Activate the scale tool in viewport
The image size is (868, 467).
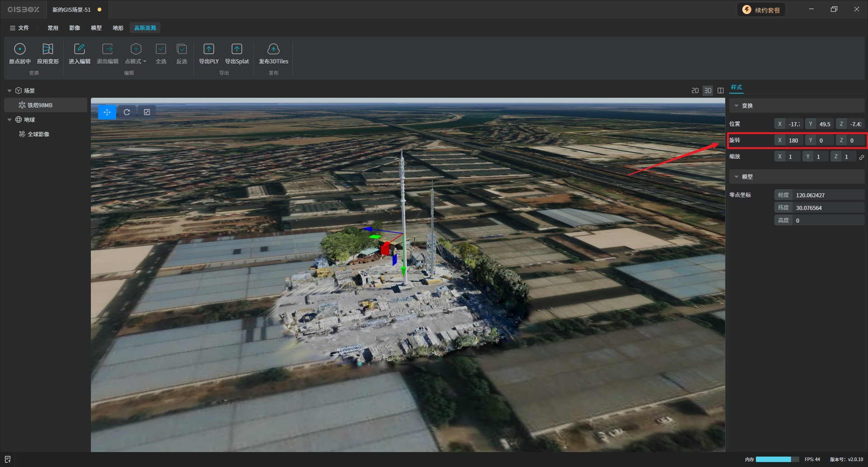[147, 112]
